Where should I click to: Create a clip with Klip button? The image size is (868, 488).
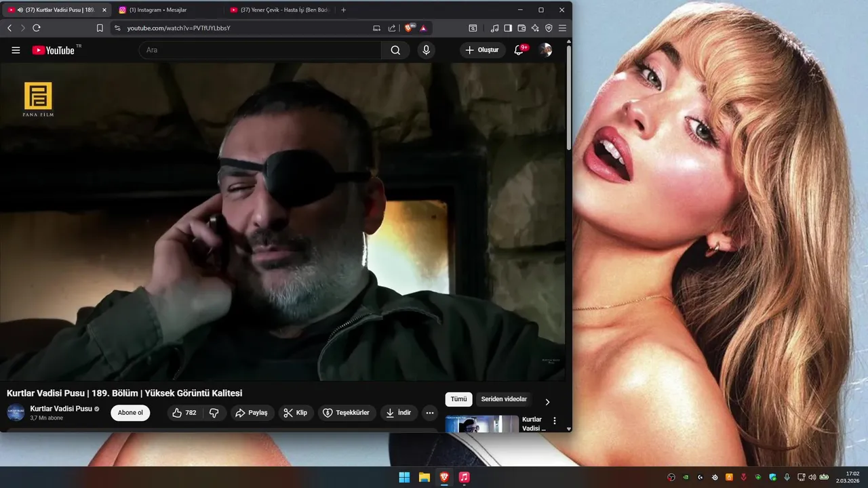coord(296,413)
